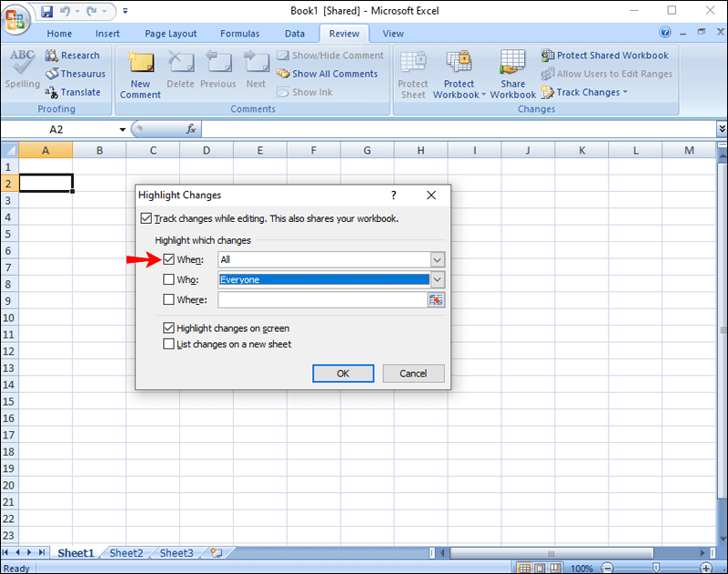Expand the Who dropdown arrow

click(x=437, y=280)
